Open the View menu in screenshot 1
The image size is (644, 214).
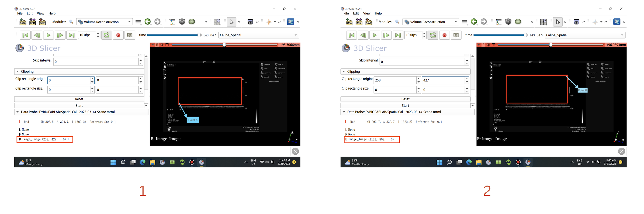tap(40, 14)
